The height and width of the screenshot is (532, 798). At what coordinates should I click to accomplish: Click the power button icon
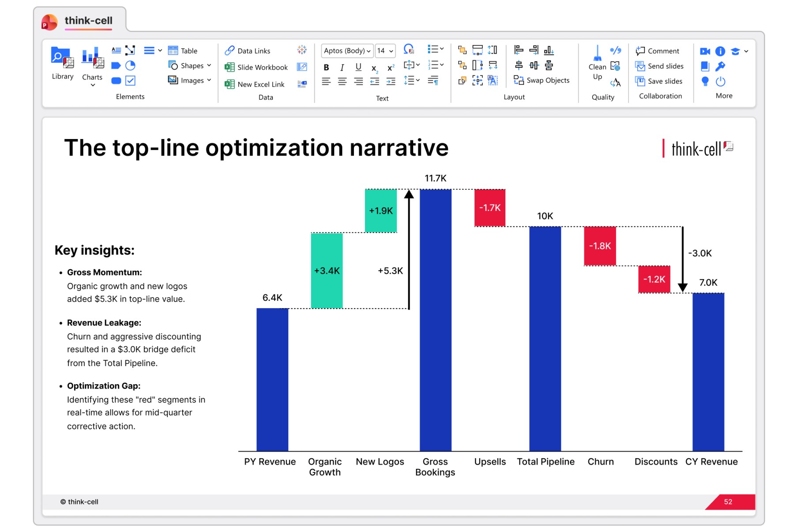[x=720, y=81]
